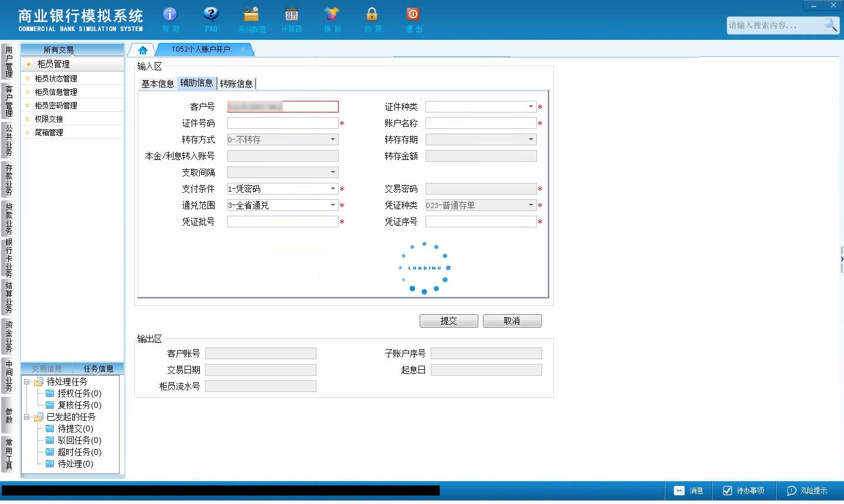
Task: Click the 提交 submit button
Action: coord(449,321)
